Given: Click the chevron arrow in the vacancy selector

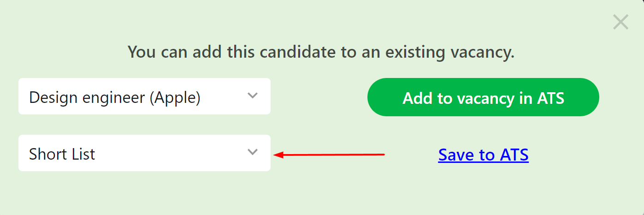Looking at the screenshot, I should pos(252,96).
